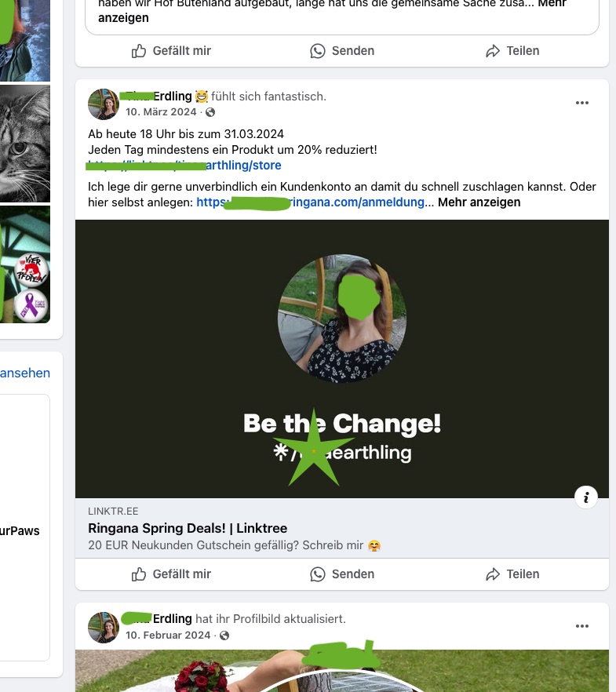Image resolution: width=616 pixels, height=692 pixels.
Task: Open Be the Change Linktree preview image
Action: 342,359
